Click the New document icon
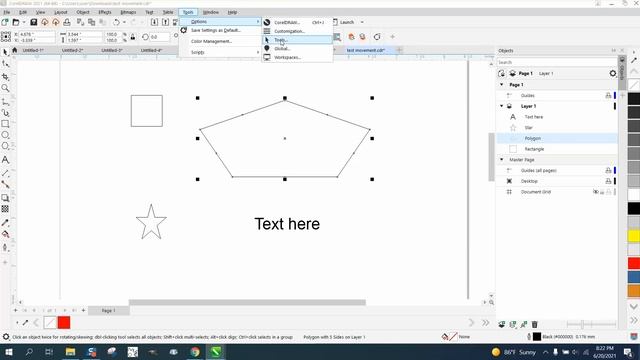The image size is (640, 360). click(x=5, y=22)
